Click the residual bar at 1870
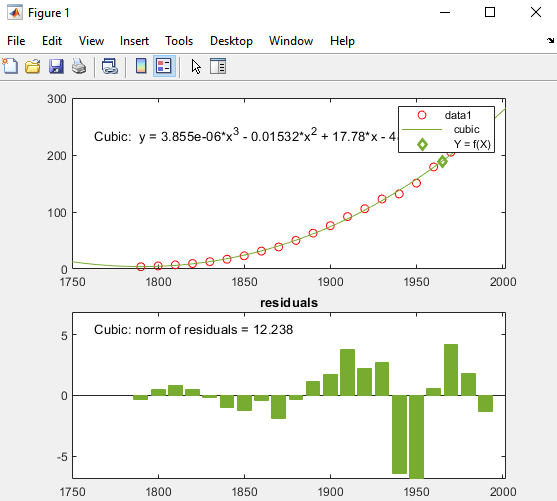Image resolution: width=557 pixels, height=501 pixels. coord(278,407)
